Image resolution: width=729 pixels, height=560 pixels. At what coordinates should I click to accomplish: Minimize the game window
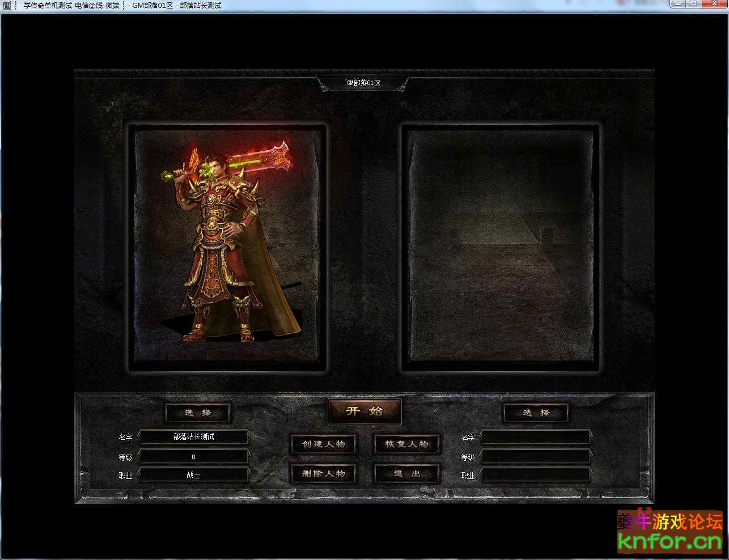tap(678, 4)
